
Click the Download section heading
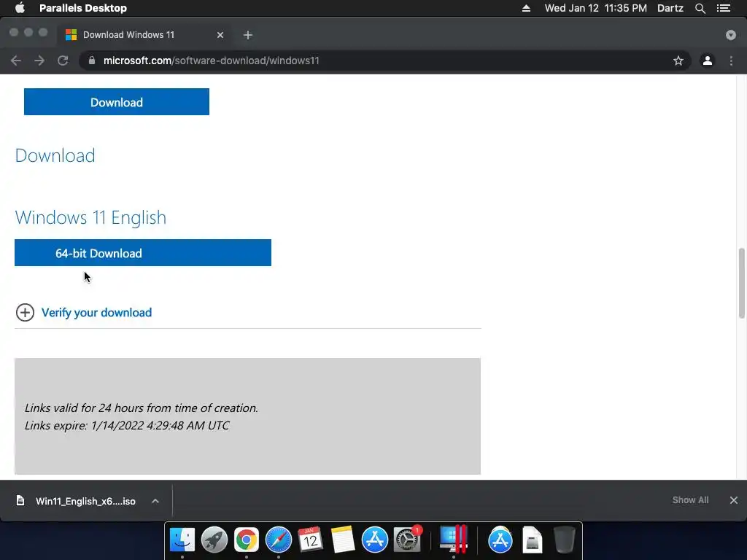(x=55, y=156)
